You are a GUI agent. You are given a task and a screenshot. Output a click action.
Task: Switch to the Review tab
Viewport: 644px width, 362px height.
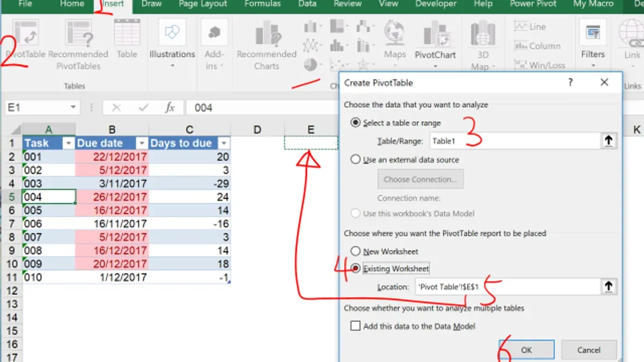[x=348, y=4]
